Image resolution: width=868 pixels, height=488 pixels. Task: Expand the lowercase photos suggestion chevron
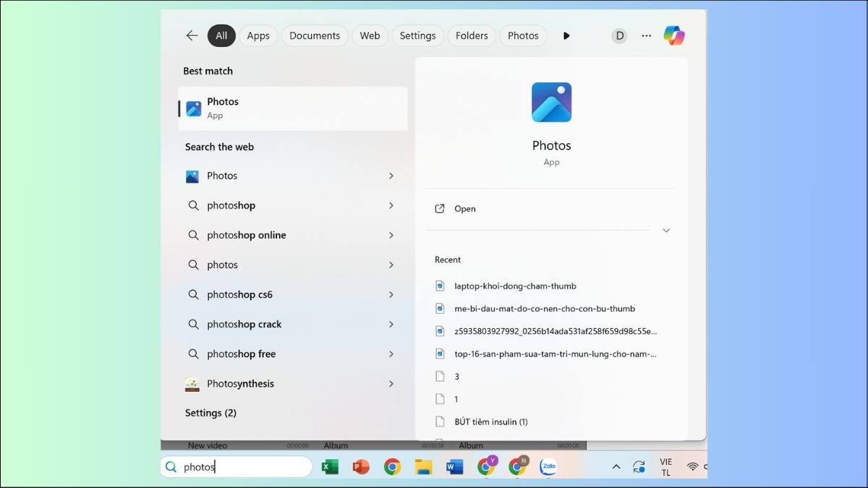pyautogui.click(x=391, y=265)
